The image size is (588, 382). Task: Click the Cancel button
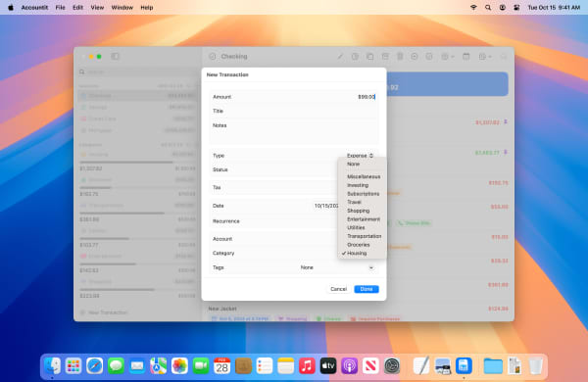click(x=338, y=289)
